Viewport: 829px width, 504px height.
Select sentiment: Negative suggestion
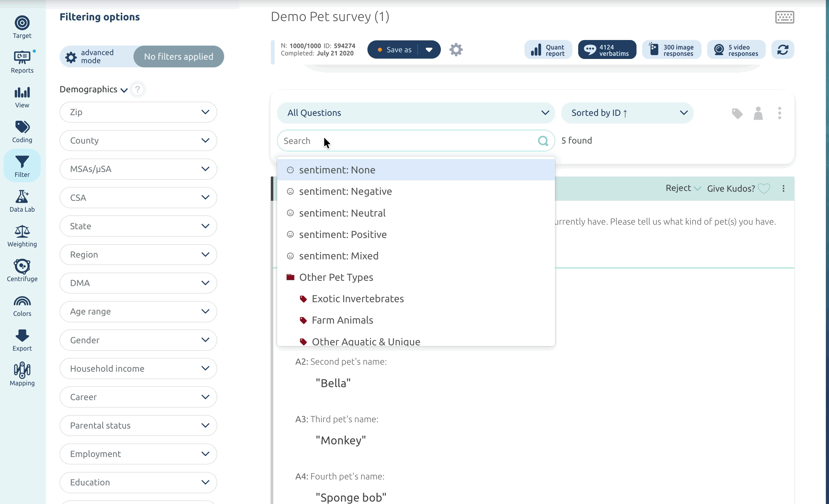coord(416,191)
